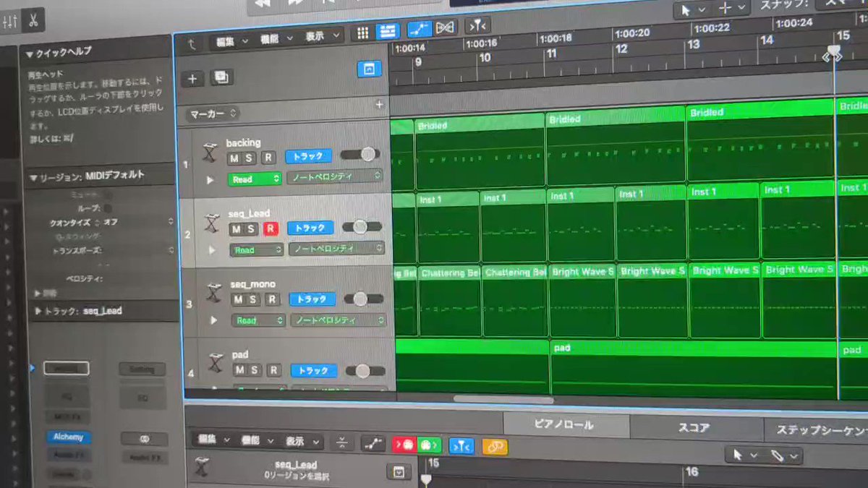Open the mixer sliders icon

coord(10,22)
